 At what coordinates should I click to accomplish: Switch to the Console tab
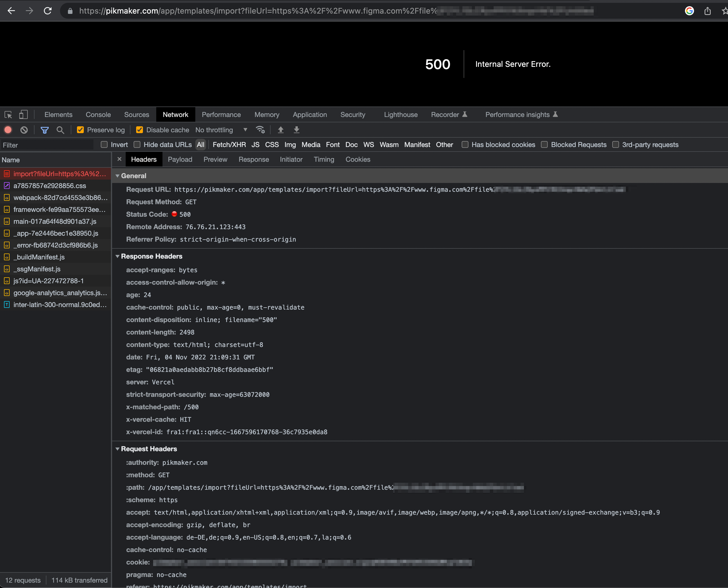pyautogui.click(x=98, y=114)
